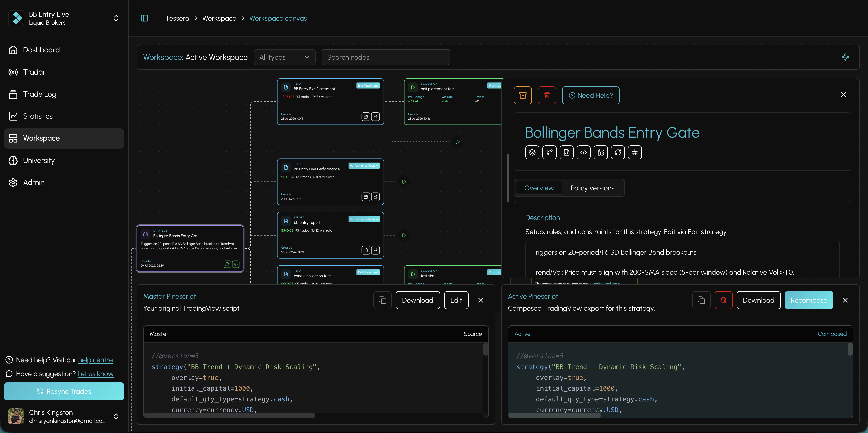Select the Bollinger Bands Entry Gat... strategy node
Image resolution: width=868 pixels, height=433 pixels.
[190, 249]
